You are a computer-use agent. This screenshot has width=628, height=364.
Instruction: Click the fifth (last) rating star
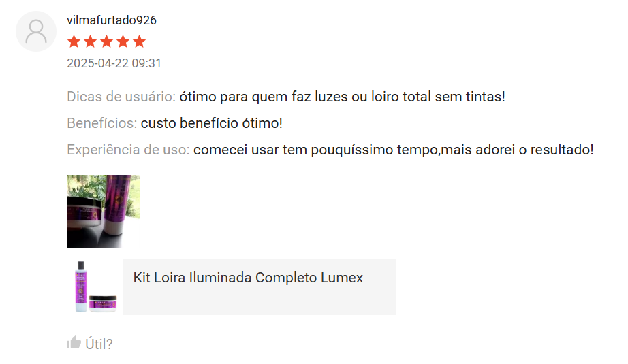(x=139, y=42)
